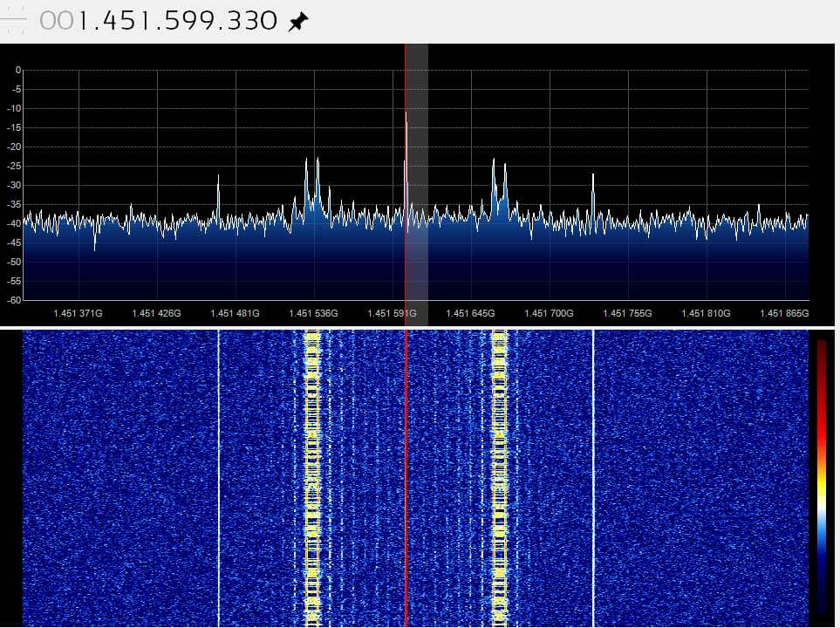The height and width of the screenshot is (628, 840).
Task: Tune to twin peak right of 1.451 645G
Action: tap(499, 188)
